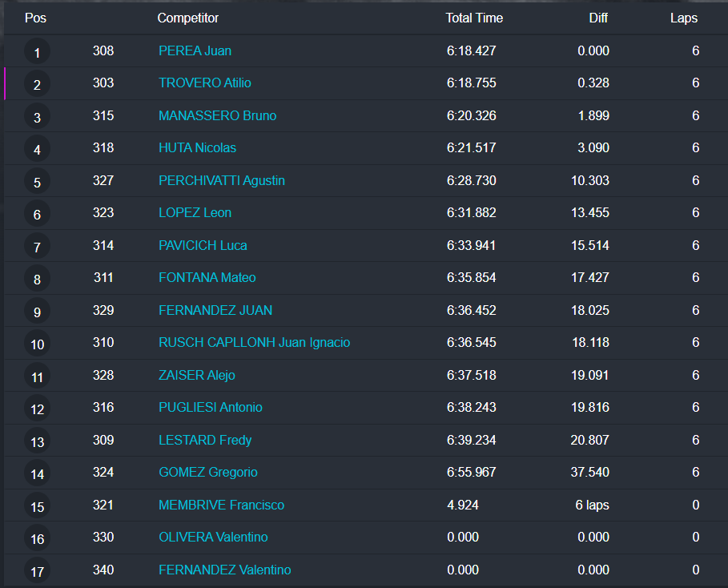Click the position 17 circle badge
The image size is (728, 588).
tap(37, 572)
